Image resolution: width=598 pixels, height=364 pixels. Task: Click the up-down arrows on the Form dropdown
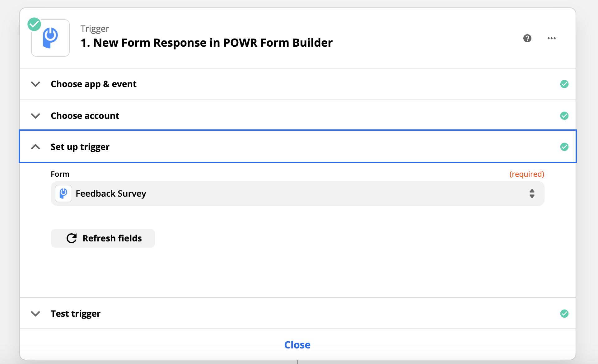pyautogui.click(x=532, y=194)
